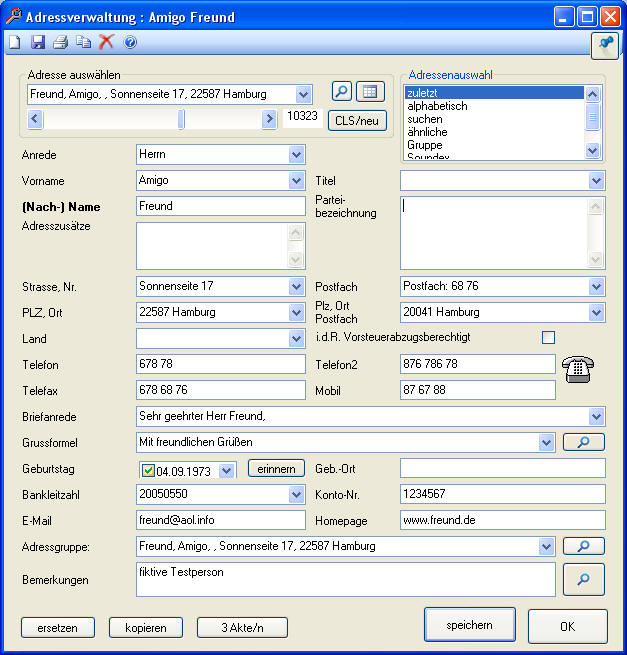Open the address table grid view icon

click(371, 92)
